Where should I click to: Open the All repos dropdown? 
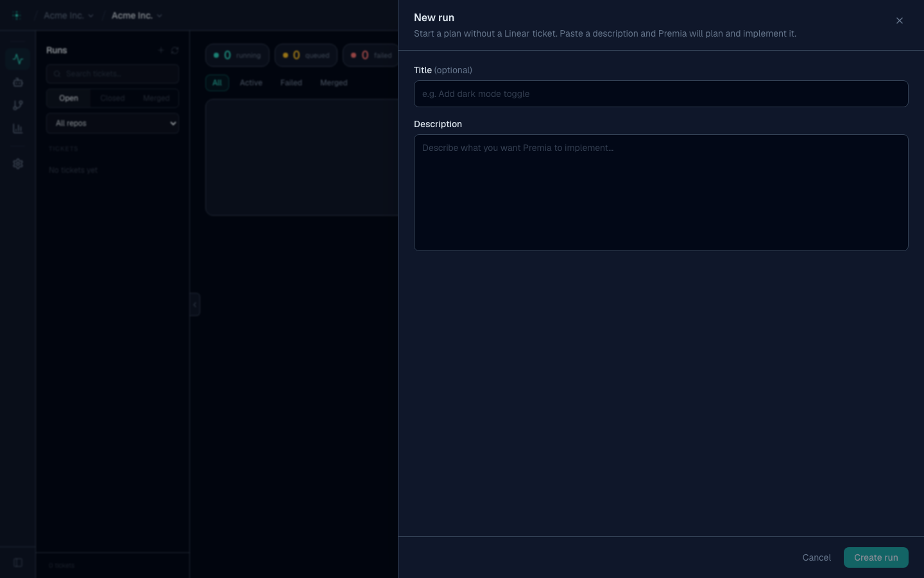(x=112, y=123)
